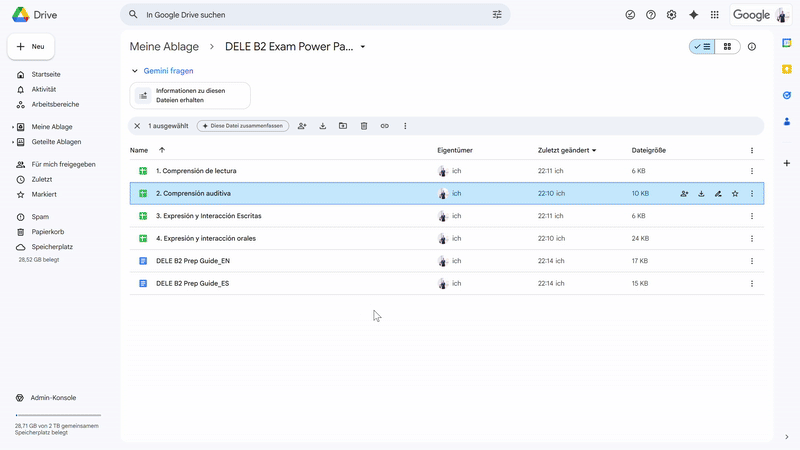This screenshot has width=800, height=450.
Task: Move selected file to trash
Action: 364,126
